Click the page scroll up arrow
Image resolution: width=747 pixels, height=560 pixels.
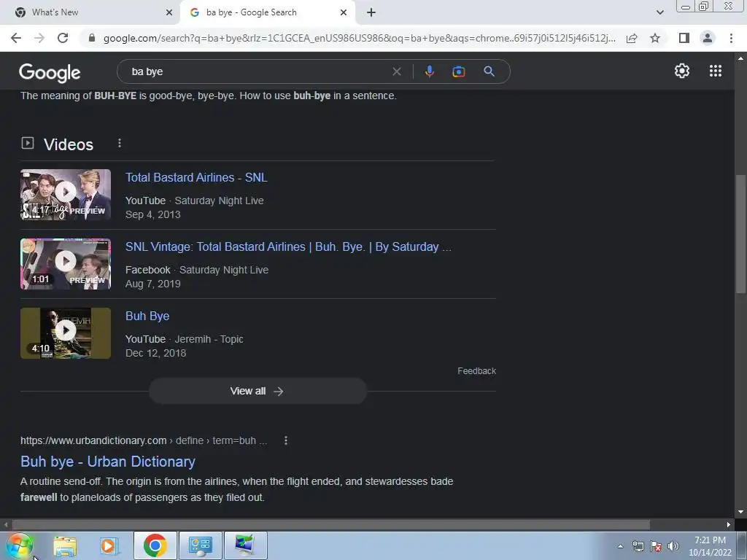(x=740, y=58)
